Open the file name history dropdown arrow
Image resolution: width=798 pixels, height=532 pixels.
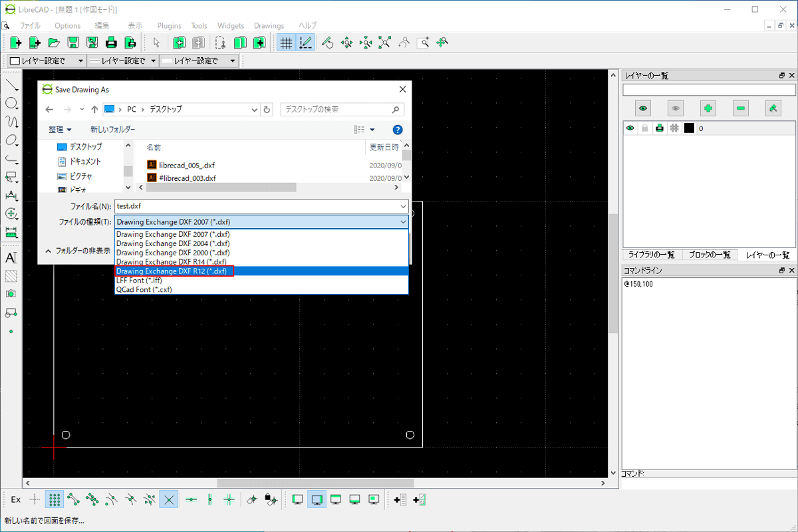[403, 206]
